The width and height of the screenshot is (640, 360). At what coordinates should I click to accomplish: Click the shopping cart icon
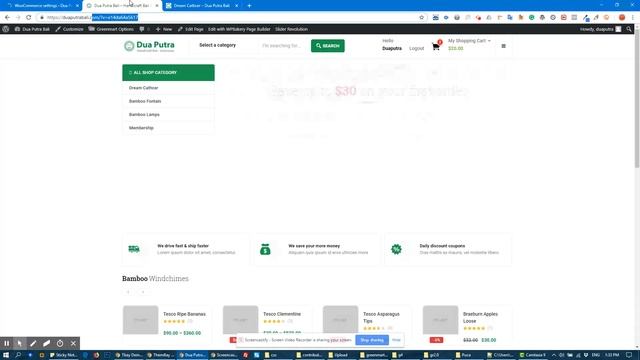click(436, 46)
